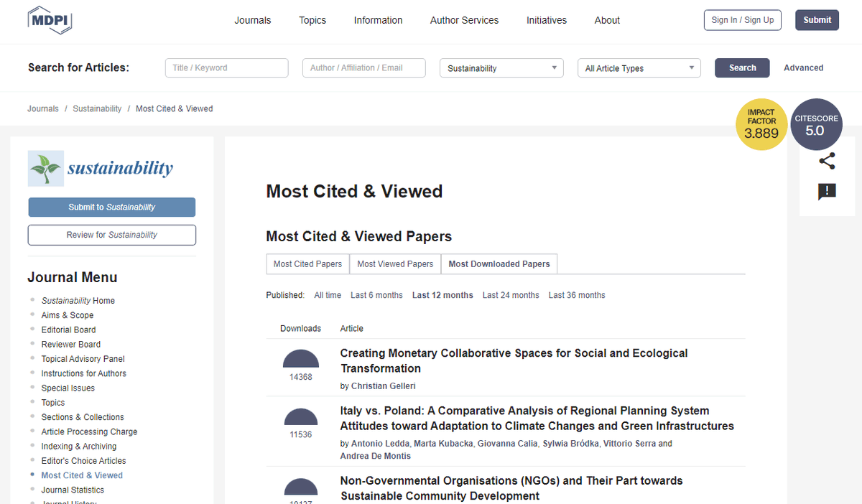Click the Search button
Screen dimensions: 862x504
click(x=742, y=68)
